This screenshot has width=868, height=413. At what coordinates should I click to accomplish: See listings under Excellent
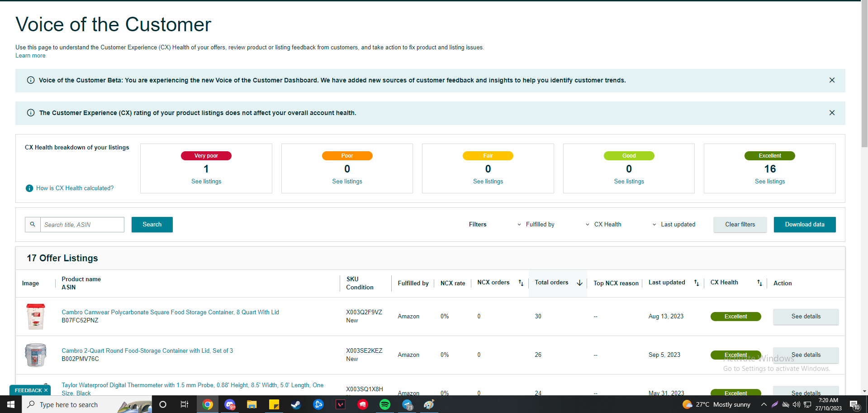point(770,182)
